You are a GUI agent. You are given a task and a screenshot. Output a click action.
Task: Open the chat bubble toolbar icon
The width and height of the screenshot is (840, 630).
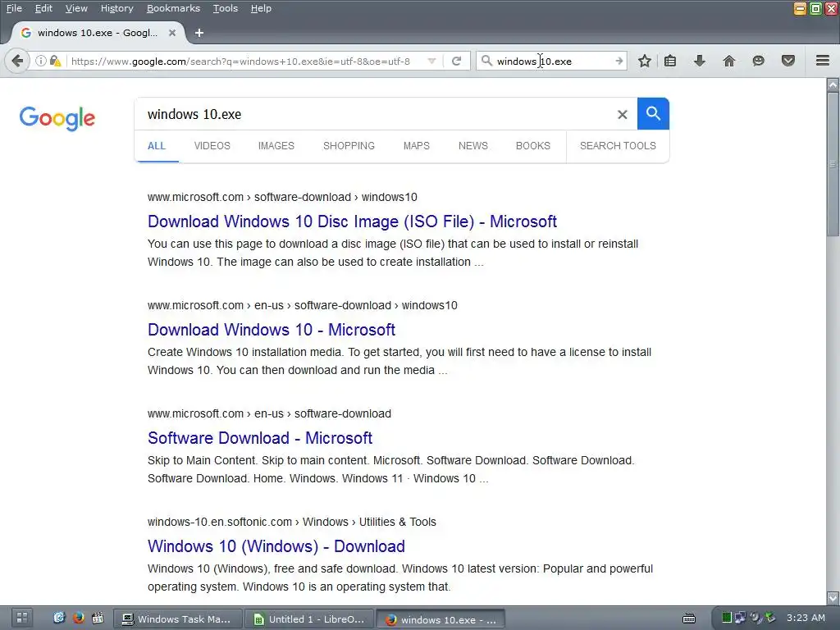[758, 61]
